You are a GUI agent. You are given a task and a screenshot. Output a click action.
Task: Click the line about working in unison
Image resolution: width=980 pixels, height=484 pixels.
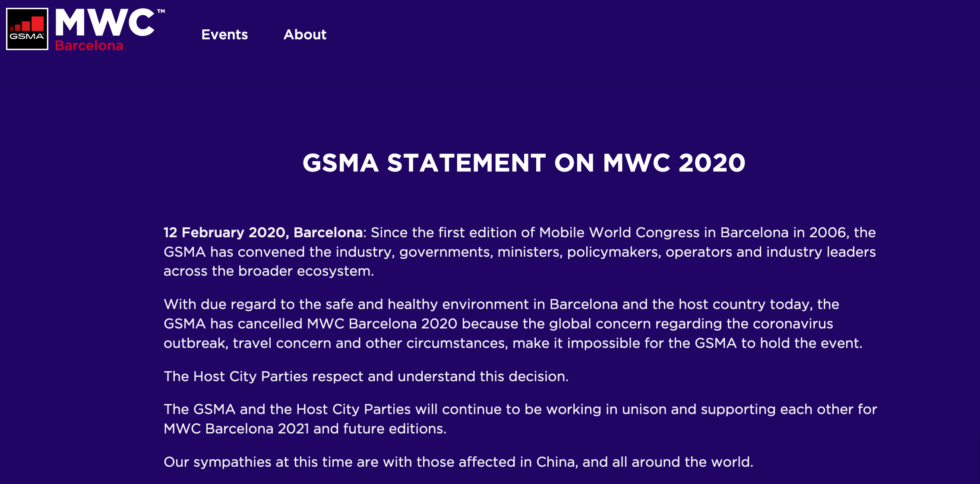[520, 409]
